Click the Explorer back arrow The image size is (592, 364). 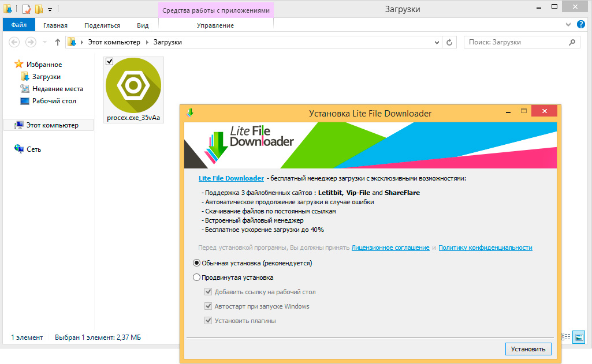pos(14,42)
